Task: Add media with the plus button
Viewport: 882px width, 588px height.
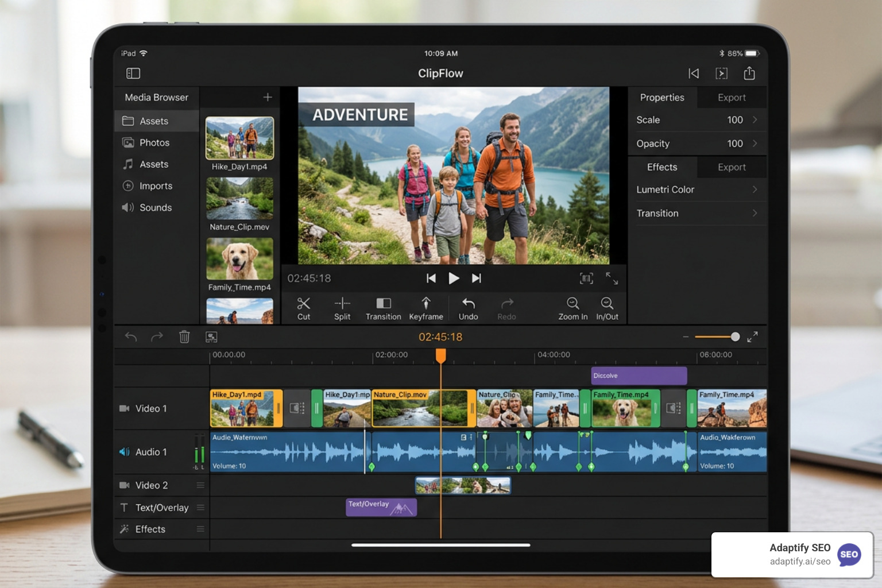Action: coord(268,97)
